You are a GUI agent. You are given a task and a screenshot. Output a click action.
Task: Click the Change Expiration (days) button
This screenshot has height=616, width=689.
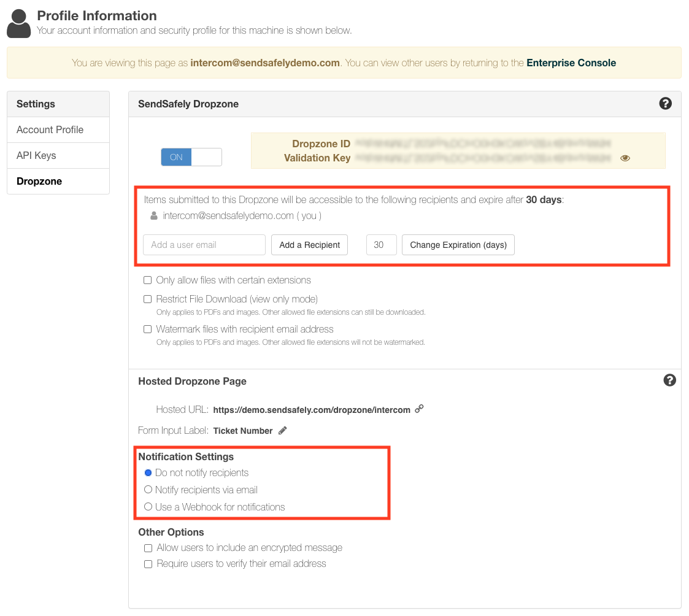(458, 245)
